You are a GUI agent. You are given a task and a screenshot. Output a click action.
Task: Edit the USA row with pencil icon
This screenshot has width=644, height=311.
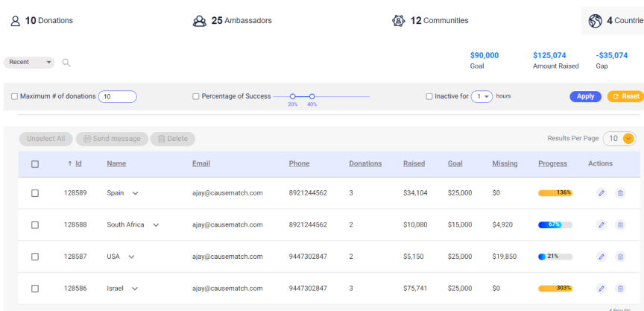tap(602, 257)
